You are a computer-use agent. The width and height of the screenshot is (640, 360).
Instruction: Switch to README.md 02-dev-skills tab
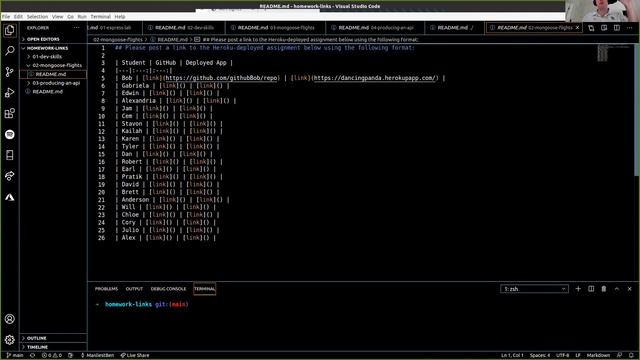(184, 28)
